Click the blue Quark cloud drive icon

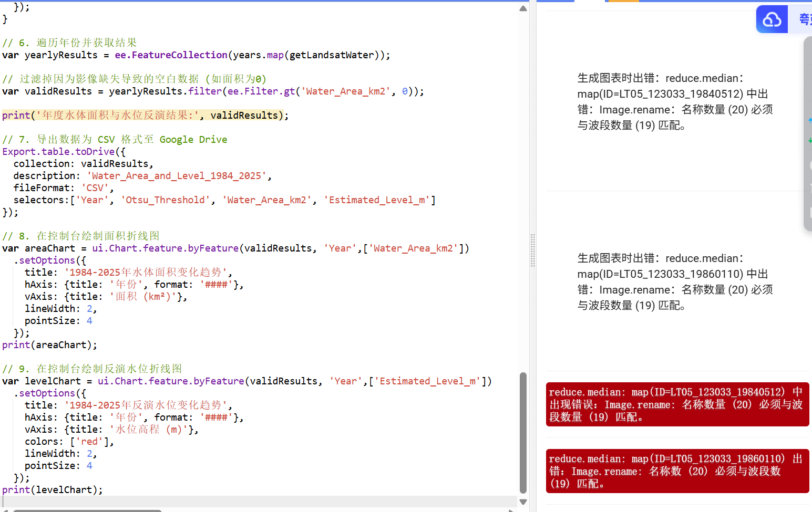[x=772, y=19]
